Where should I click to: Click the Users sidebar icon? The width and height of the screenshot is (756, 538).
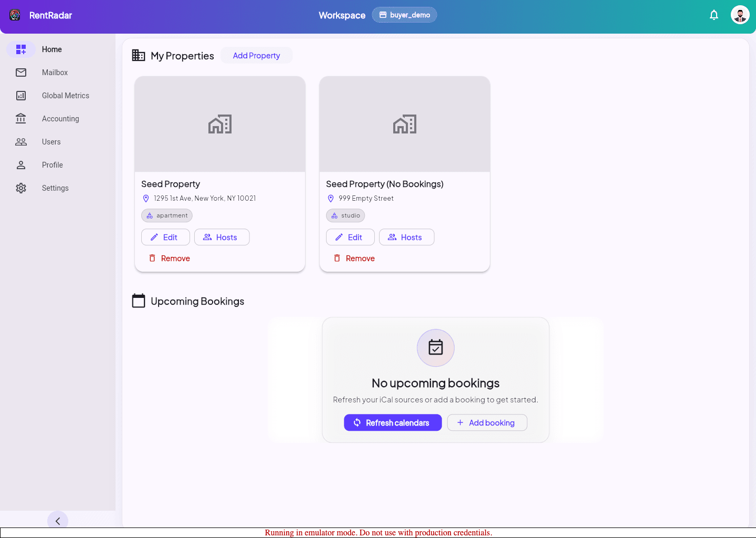tap(21, 141)
